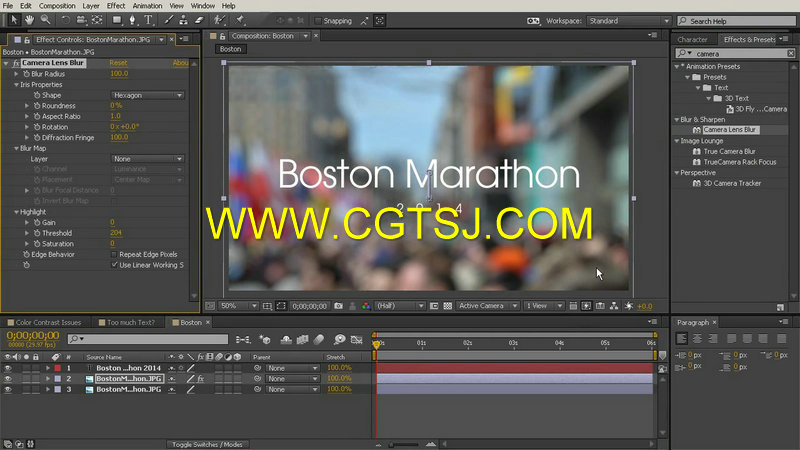
Task: Select the Rotation tool
Action: tap(65, 20)
